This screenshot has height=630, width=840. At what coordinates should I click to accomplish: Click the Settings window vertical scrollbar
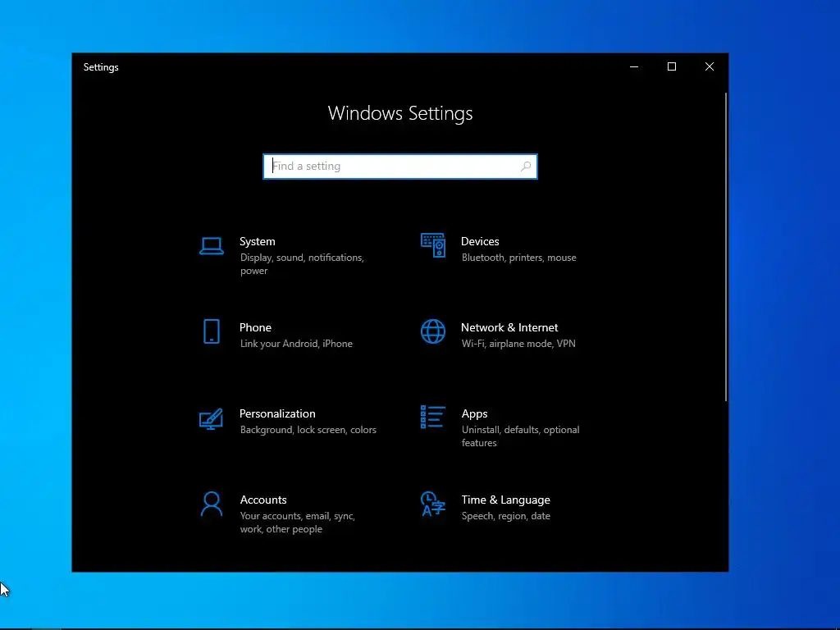click(x=726, y=246)
